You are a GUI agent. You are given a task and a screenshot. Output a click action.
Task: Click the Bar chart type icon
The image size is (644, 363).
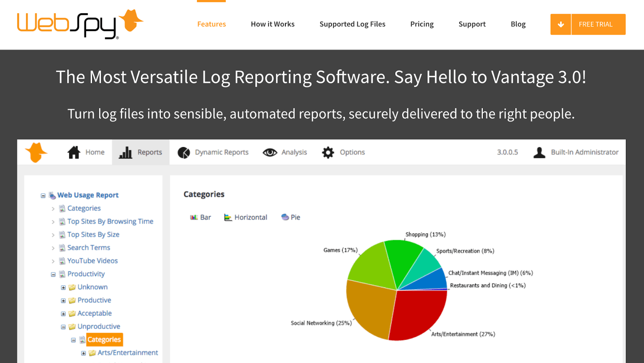point(194,217)
